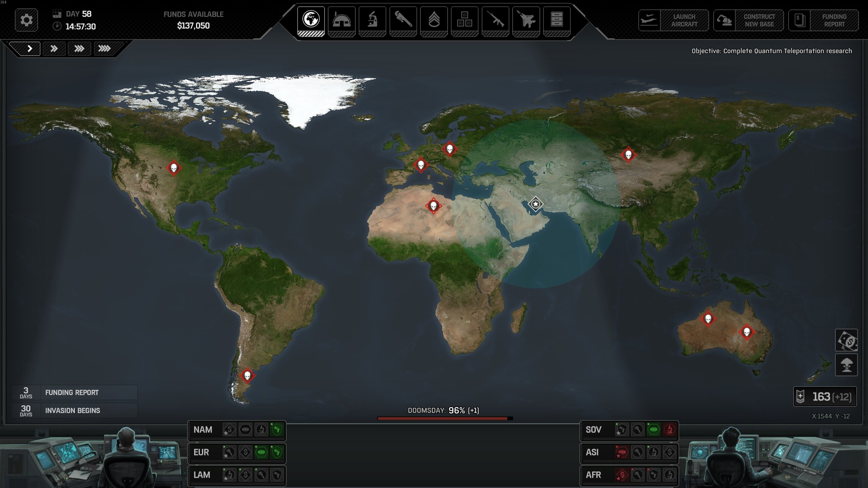The image size is (868, 488).
Task: Click the AFR science microscope icon
Action: tap(670, 475)
